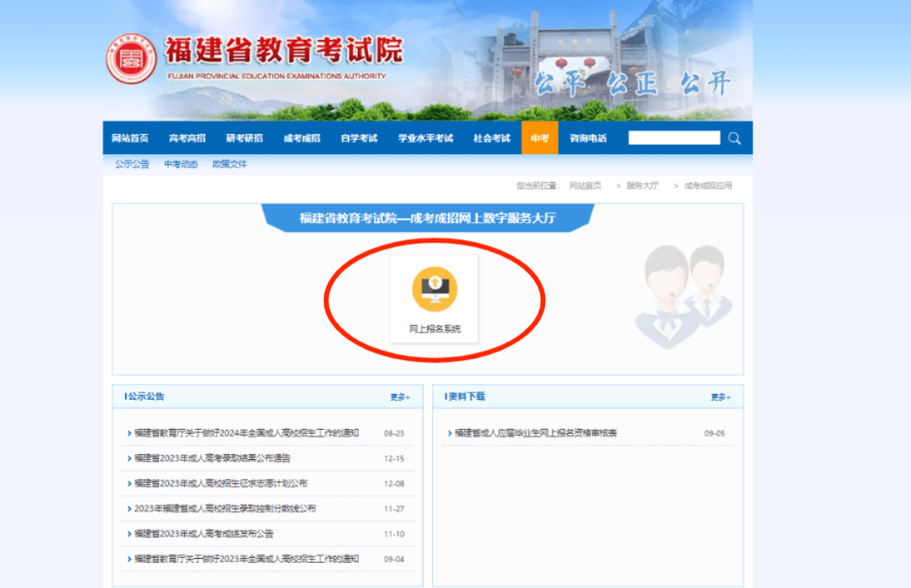Click the date 11-10 in the announcements list

point(394,534)
